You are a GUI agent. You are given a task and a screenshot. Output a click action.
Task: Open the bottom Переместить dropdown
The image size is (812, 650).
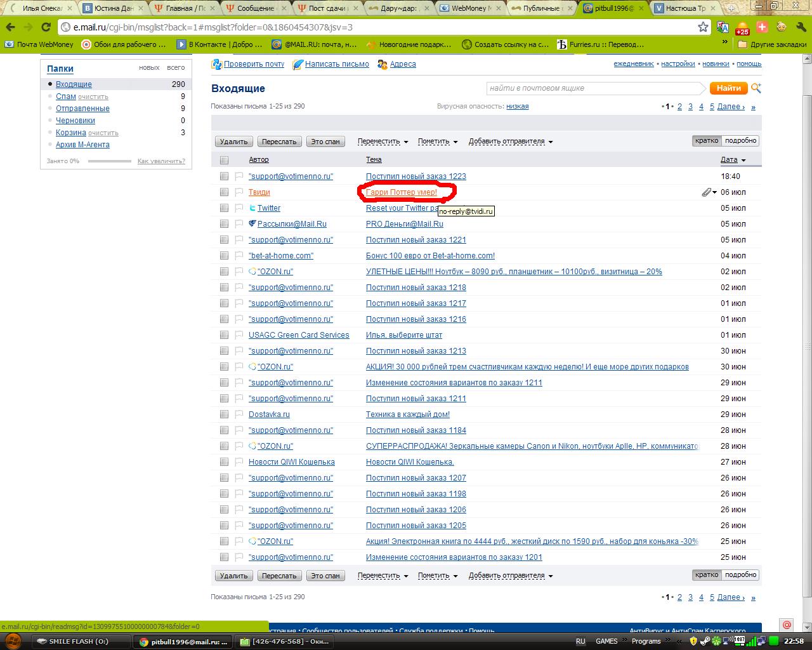383,576
